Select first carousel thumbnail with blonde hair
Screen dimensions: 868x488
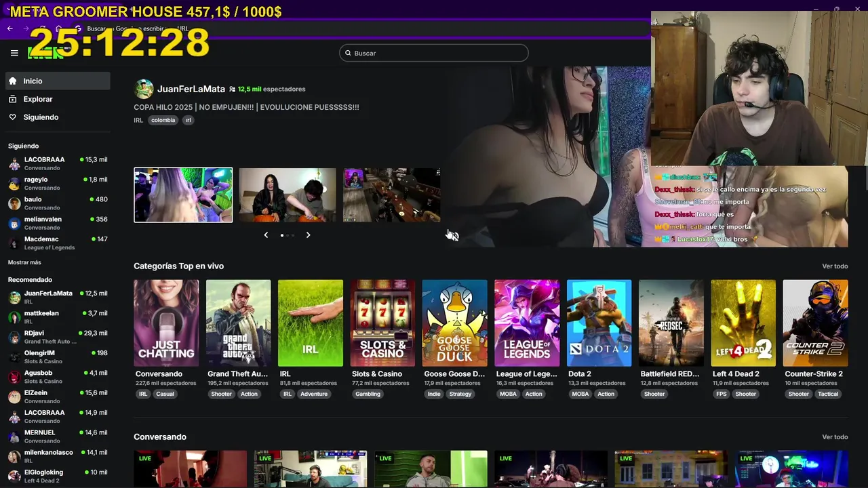(183, 195)
